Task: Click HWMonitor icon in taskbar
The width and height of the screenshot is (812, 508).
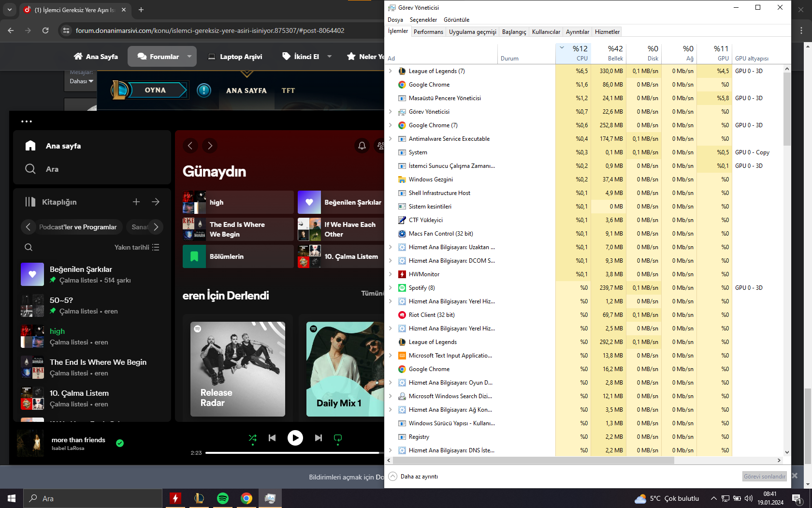Action: [175, 498]
